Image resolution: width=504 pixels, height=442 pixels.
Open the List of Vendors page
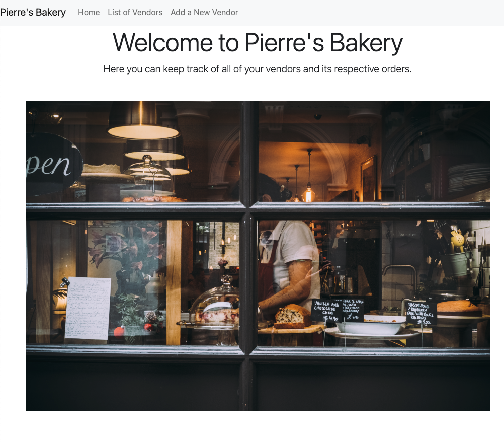[135, 12]
